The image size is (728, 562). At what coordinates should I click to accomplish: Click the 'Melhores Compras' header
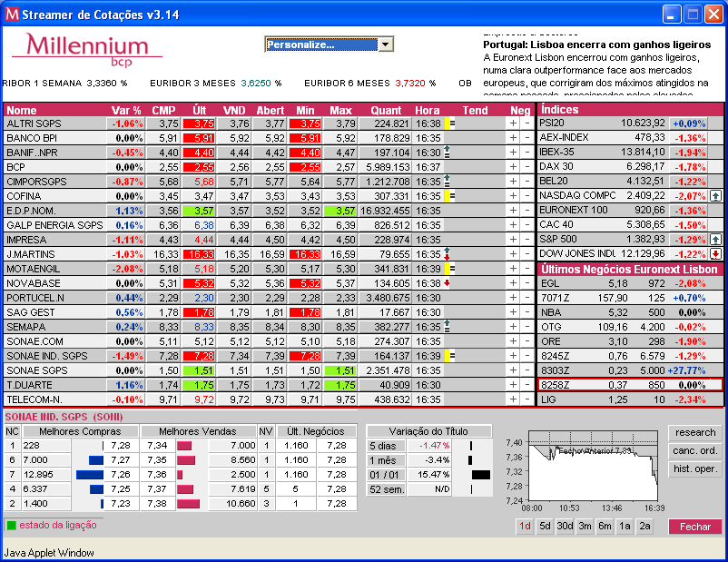pos(80,431)
